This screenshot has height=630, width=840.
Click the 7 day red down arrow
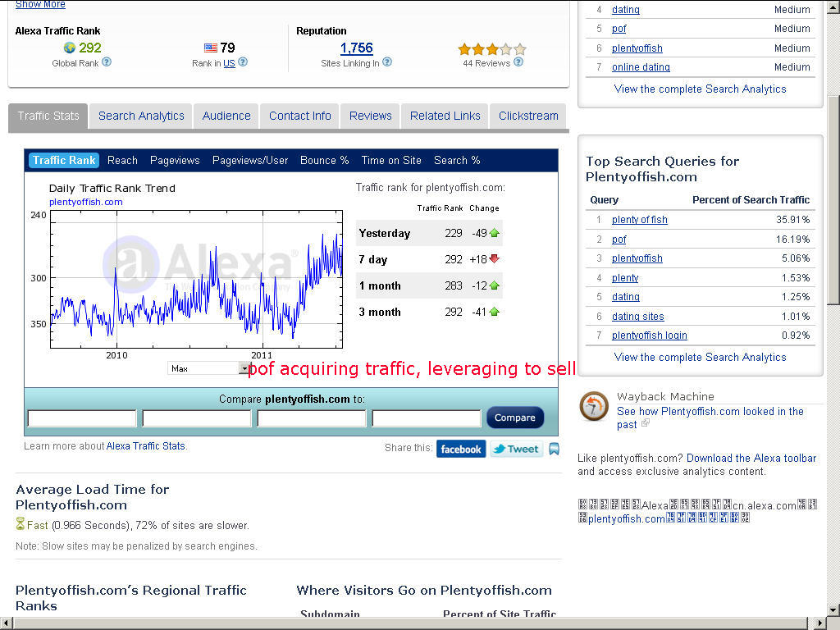(494, 258)
